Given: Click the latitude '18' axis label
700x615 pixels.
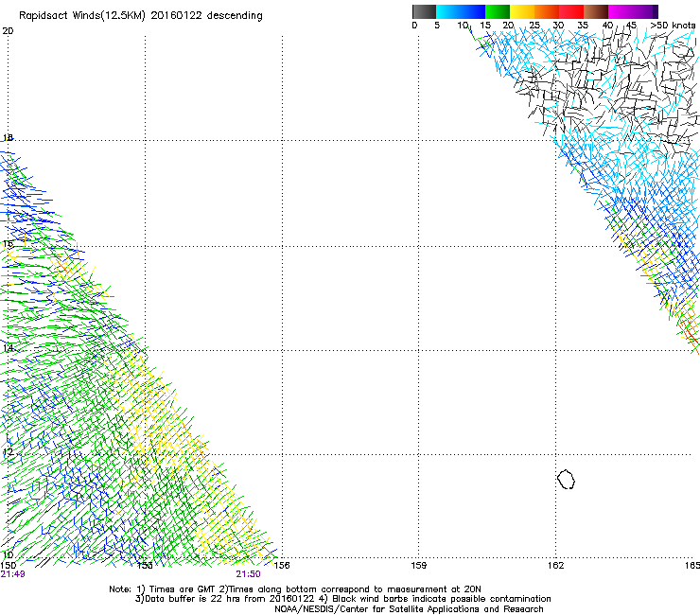Looking at the screenshot, I should (x=8, y=137).
